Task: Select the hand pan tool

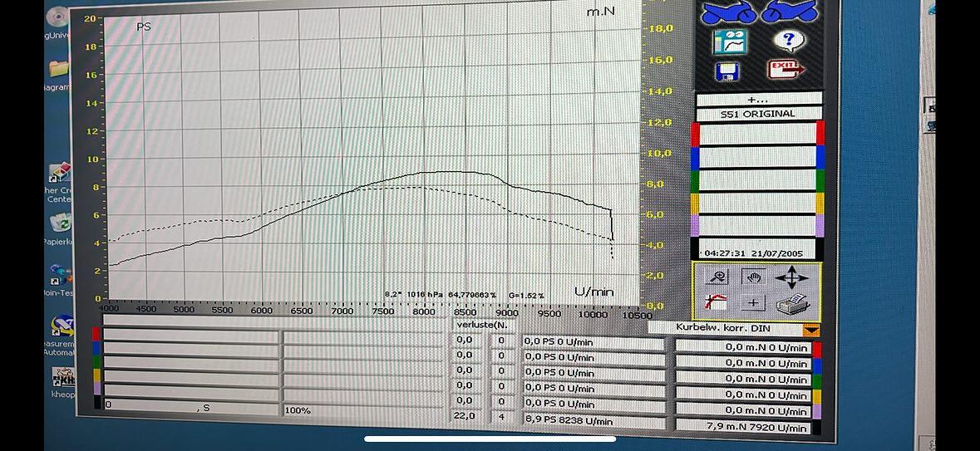Action: click(x=752, y=277)
